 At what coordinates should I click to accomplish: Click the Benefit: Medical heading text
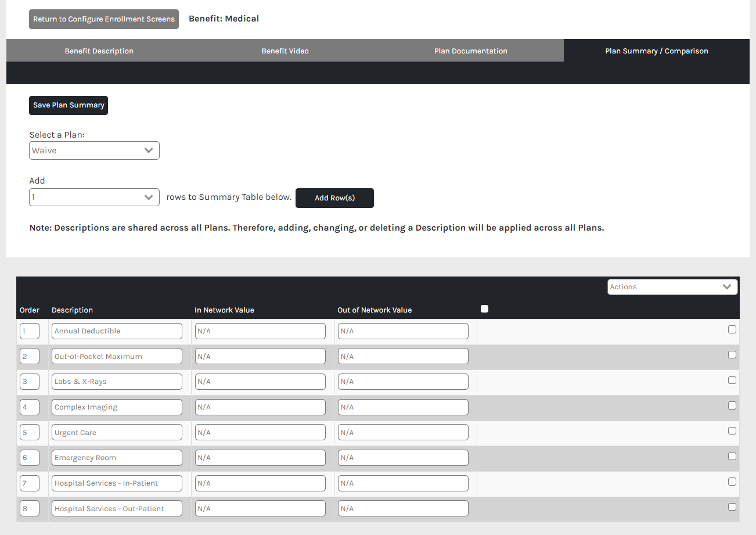tap(224, 19)
